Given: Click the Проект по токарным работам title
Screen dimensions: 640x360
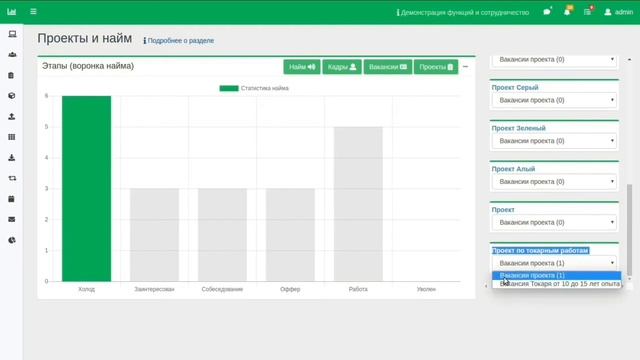Looking at the screenshot, I should 540,251.
